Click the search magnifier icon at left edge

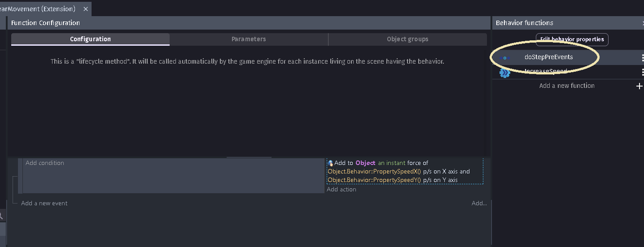click(1, 216)
